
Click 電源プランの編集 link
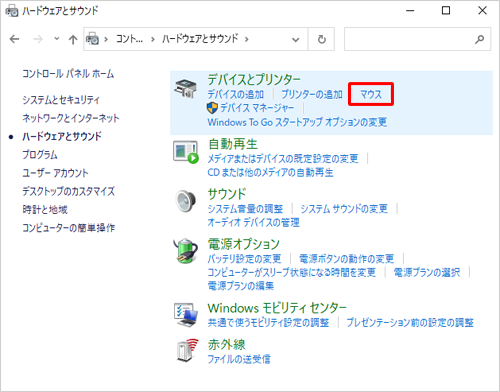[x=241, y=286]
